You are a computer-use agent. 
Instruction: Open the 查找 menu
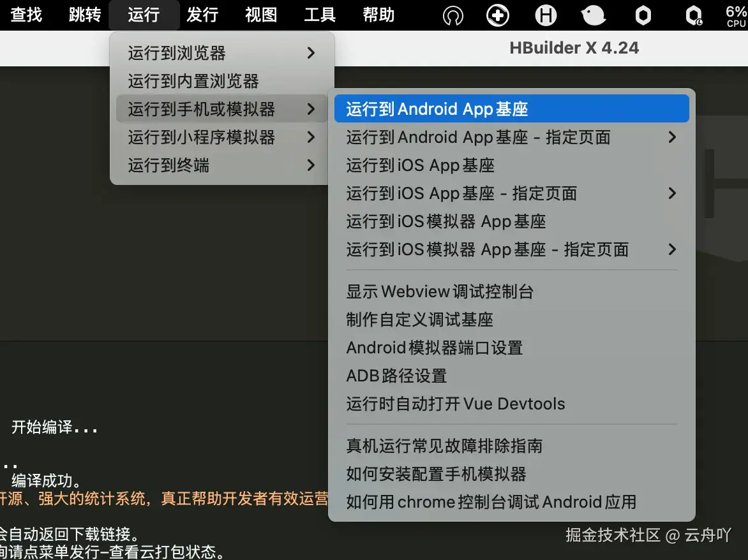[26, 15]
